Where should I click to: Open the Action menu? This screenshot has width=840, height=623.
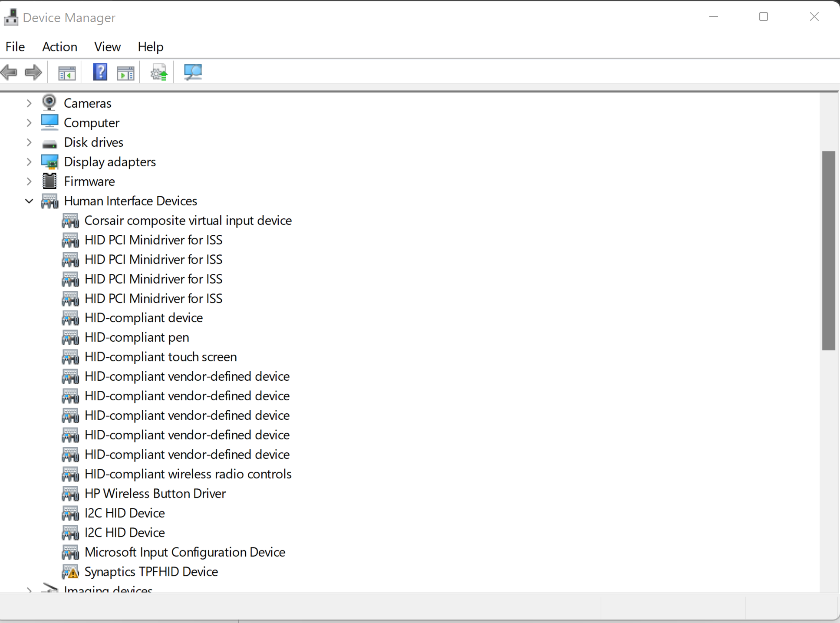pyautogui.click(x=59, y=46)
